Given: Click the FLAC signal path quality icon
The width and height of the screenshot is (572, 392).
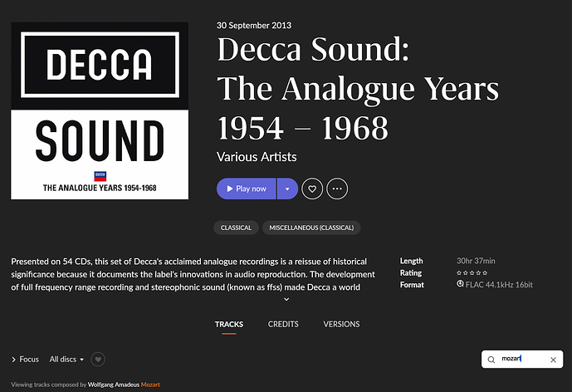Looking at the screenshot, I should point(460,284).
